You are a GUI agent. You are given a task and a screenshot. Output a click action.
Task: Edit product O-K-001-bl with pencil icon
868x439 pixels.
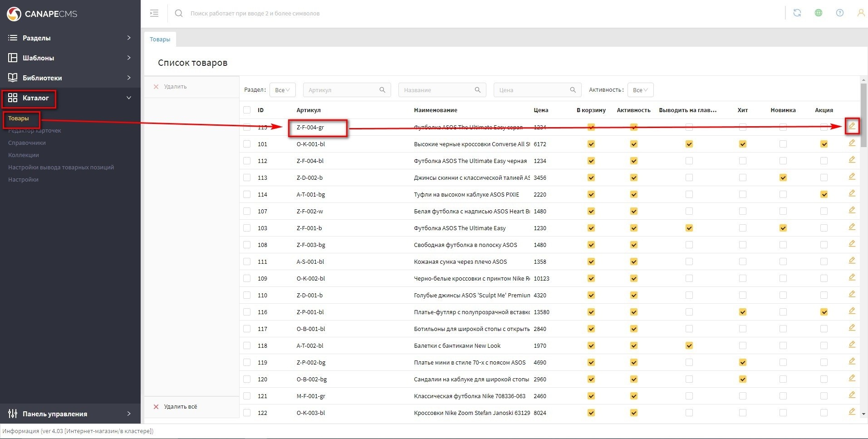[x=852, y=143]
